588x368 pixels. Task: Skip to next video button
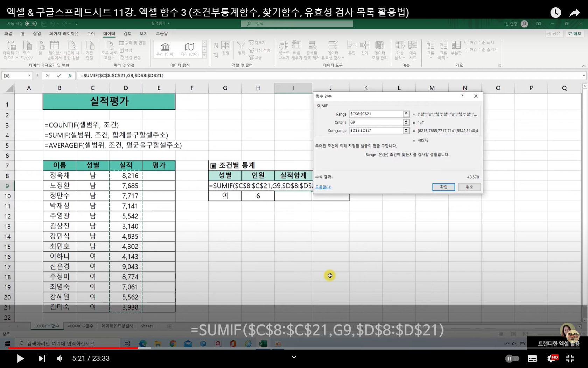42,358
